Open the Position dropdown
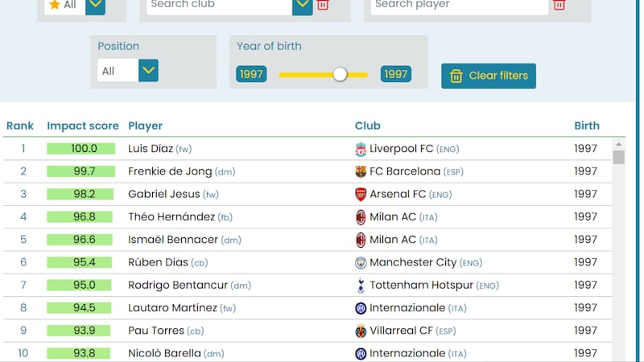Screen dimensions: 644x362 click(148, 71)
